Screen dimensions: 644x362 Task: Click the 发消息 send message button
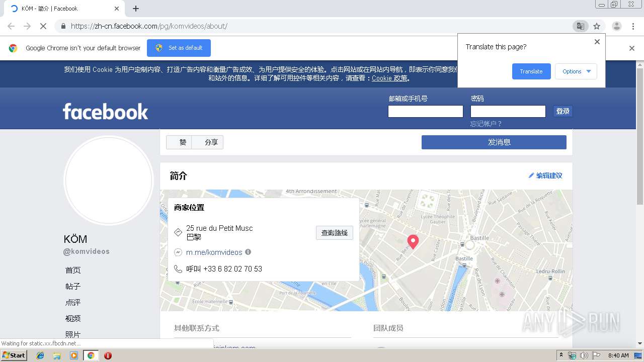494,142
